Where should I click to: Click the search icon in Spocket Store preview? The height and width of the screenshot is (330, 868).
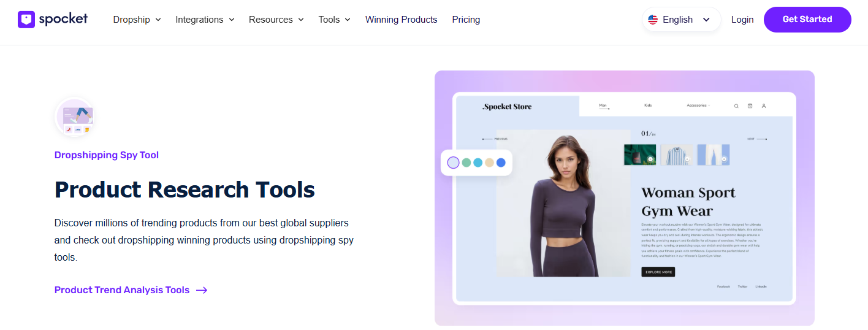(736, 106)
